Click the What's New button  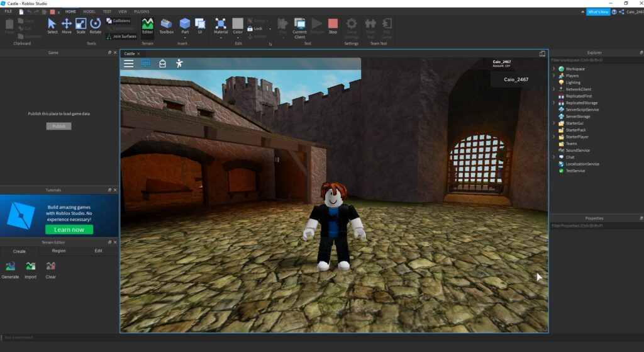click(x=598, y=12)
